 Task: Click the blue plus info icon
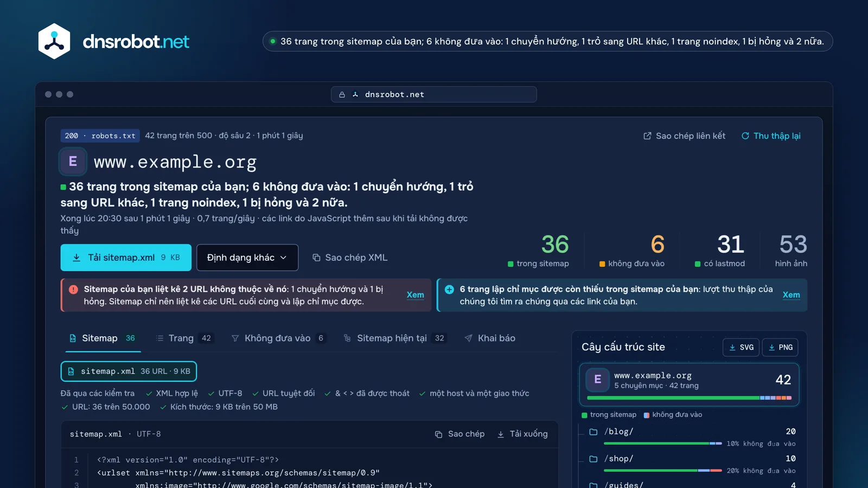coord(449,290)
